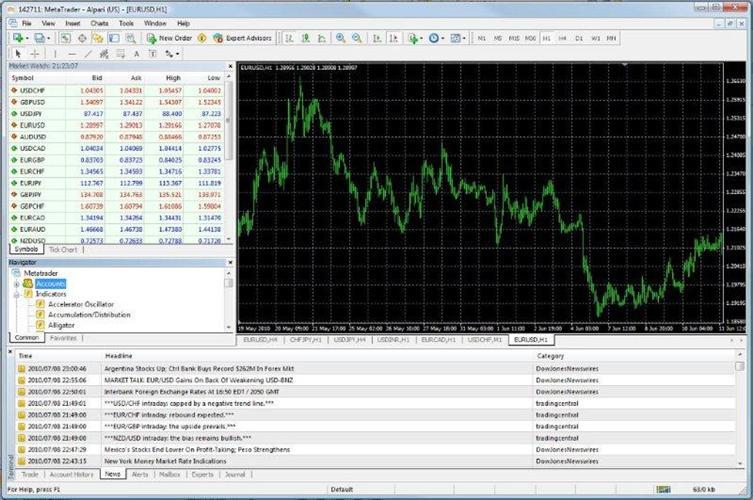
Task: Switch chart to bar chart
Action: [289, 38]
